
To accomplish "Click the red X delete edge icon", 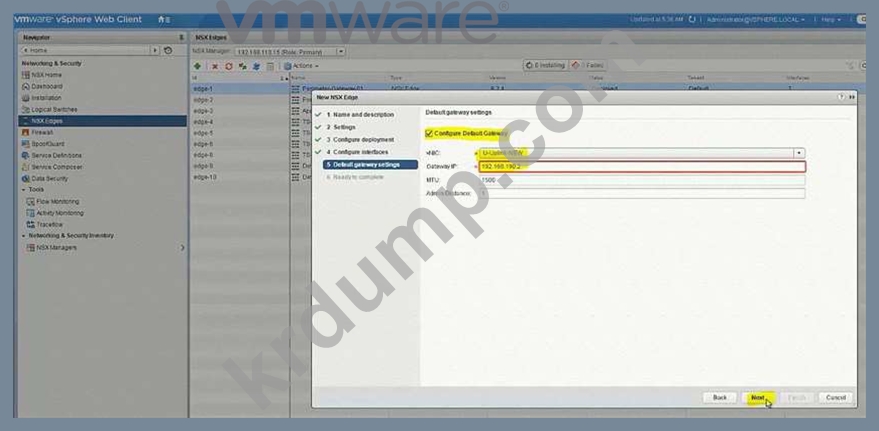I will (215, 66).
